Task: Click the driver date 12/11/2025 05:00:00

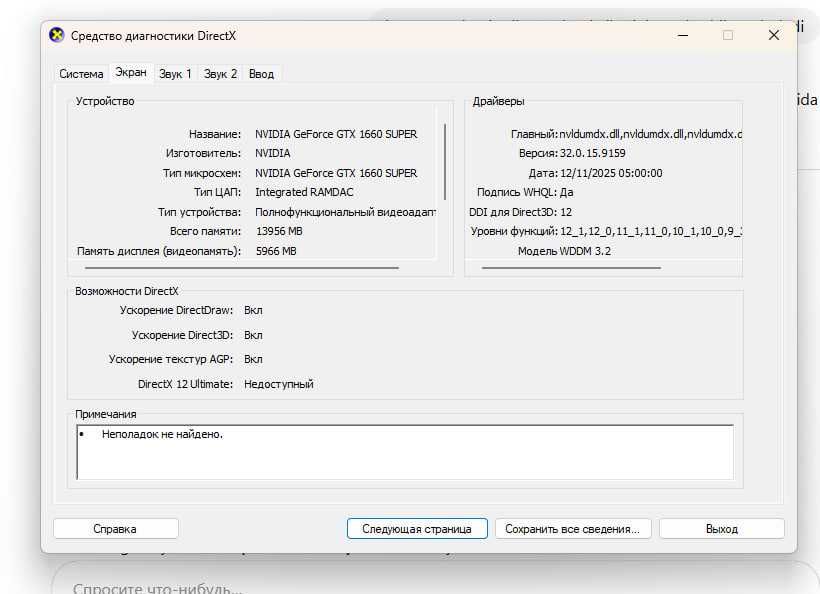Action: (x=611, y=173)
